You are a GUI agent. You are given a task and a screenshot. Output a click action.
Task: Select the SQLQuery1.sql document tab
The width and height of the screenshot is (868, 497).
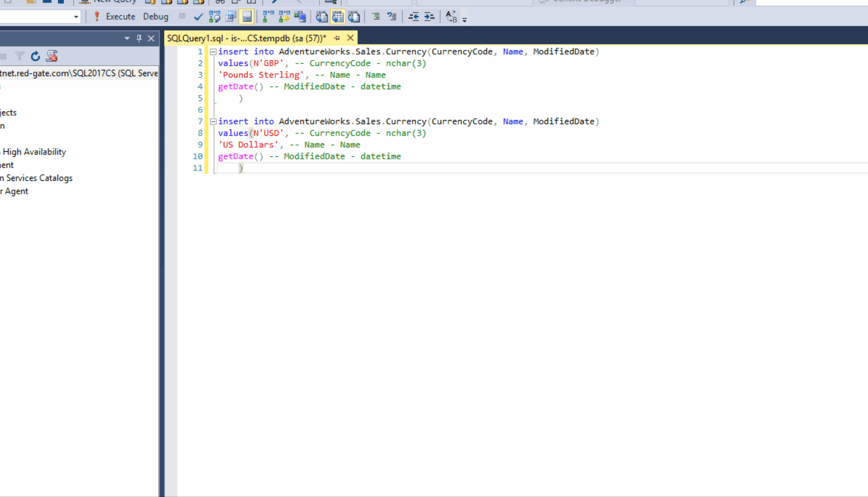pyautogui.click(x=246, y=38)
